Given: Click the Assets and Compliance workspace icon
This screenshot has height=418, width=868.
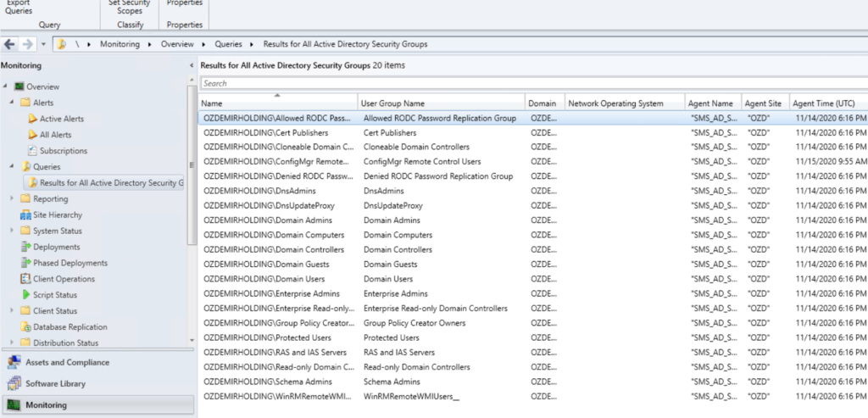Looking at the screenshot, I should (x=14, y=362).
